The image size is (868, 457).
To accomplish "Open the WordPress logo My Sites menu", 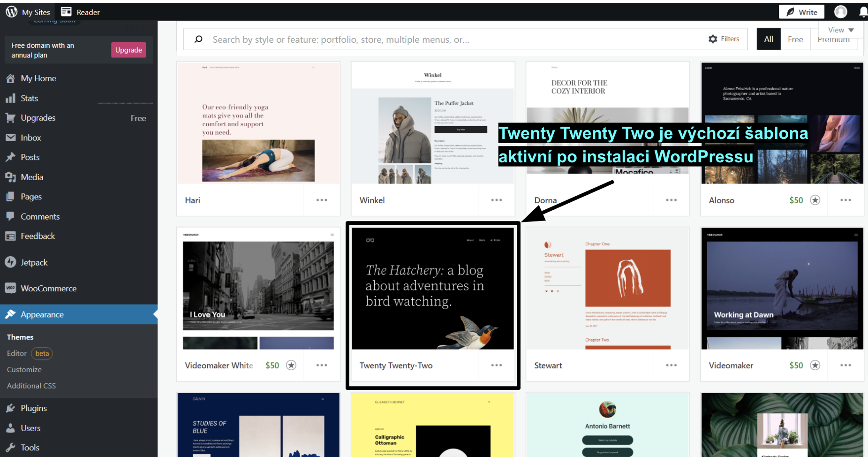I will [x=28, y=12].
